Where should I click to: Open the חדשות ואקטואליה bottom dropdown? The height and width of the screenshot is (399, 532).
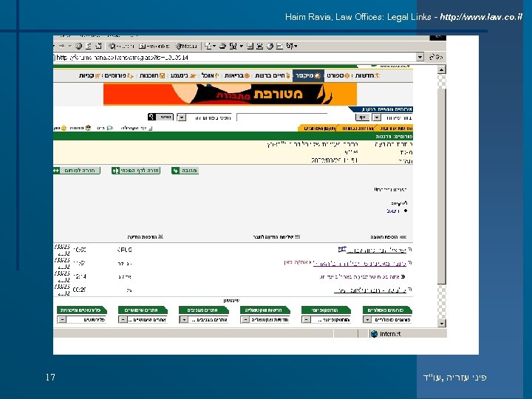tap(265, 320)
